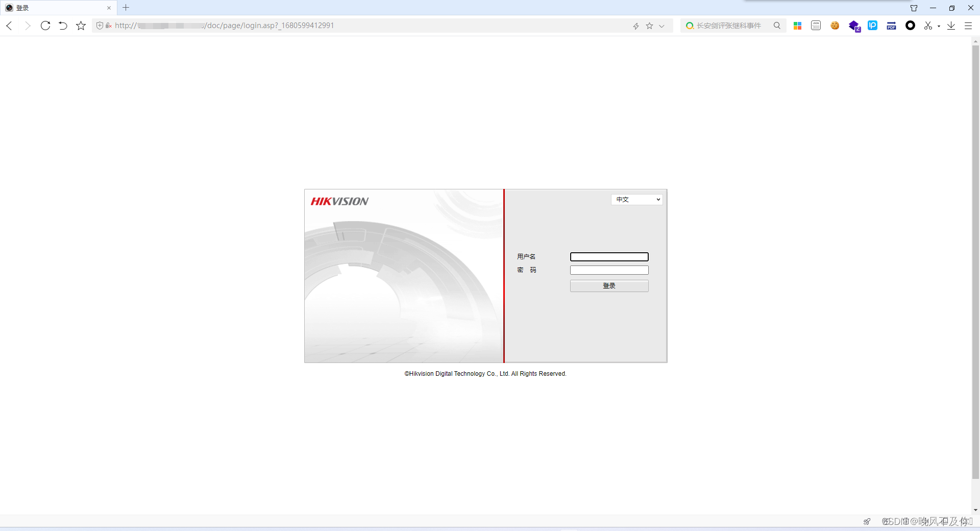Reload the login page
This screenshot has height=531, width=980.
click(45, 26)
